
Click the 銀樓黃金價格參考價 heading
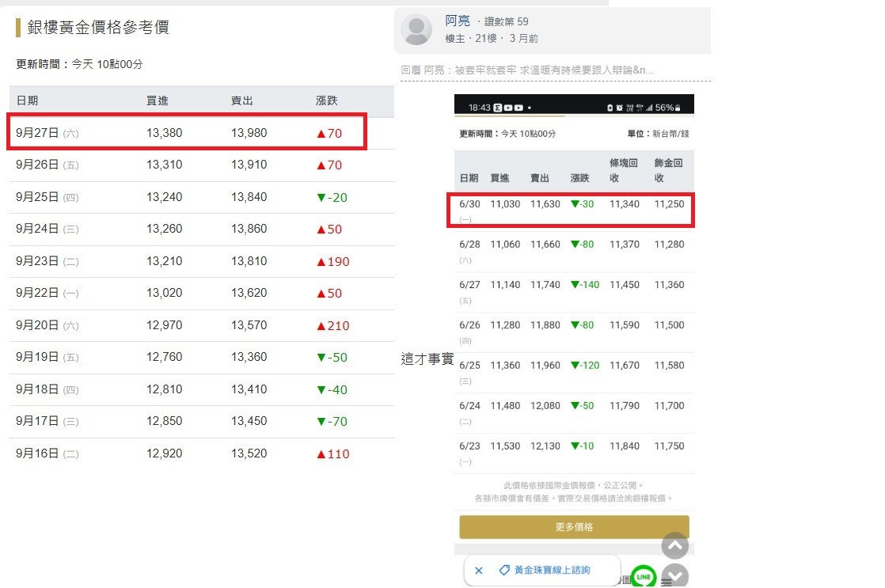click(x=98, y=28)
